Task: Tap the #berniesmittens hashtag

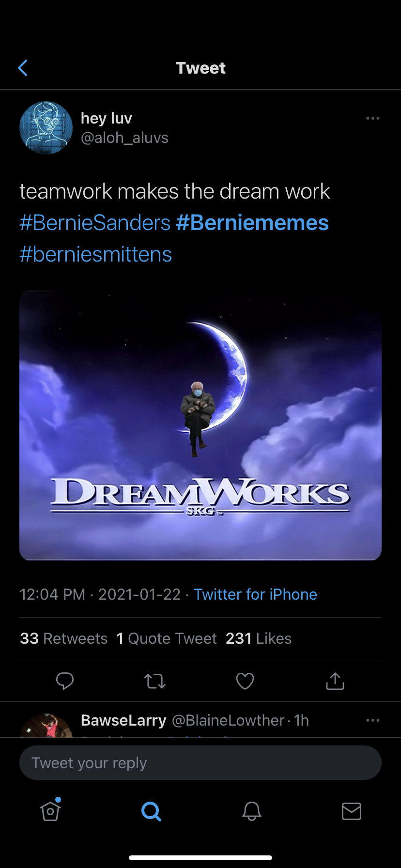Action: coord(96,254)
